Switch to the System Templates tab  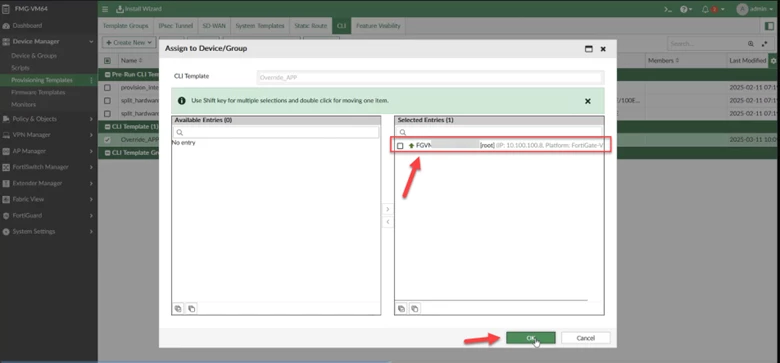(x=260, y=26)
